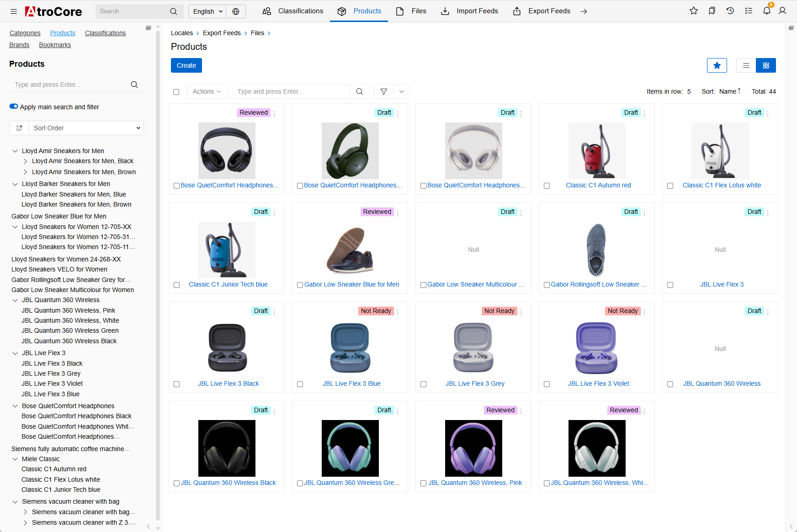Select the JBL Live Flex 3 Blue checkbox
Viewport: 797px width, 532px height.
(300, 384)
